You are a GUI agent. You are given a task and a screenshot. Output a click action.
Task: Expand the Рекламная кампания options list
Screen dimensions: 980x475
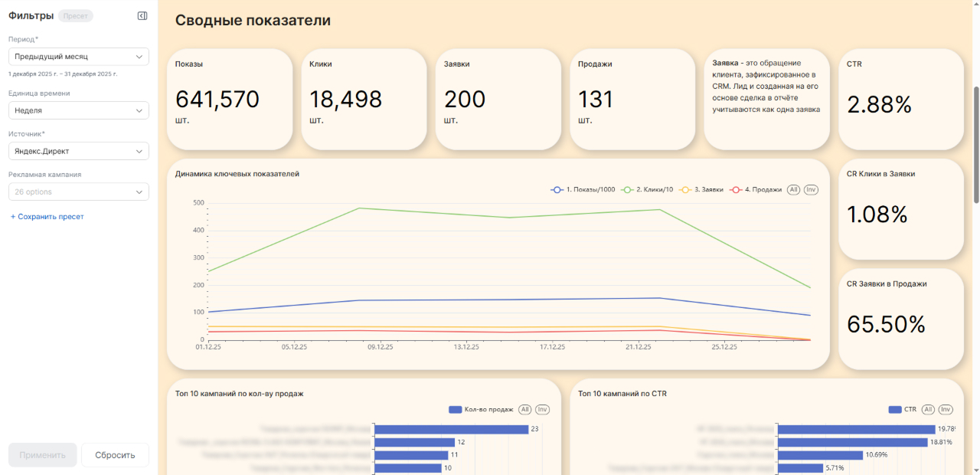(x=79, y=192)
